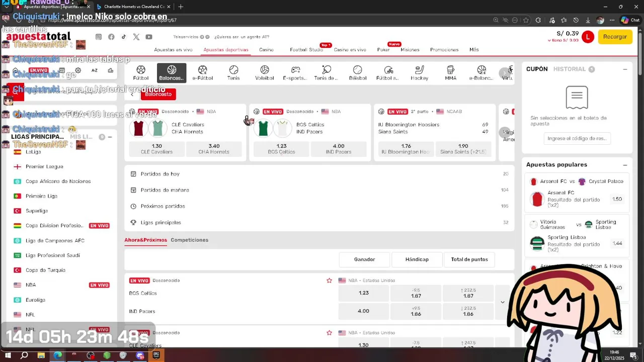The image size is (644, 362).
Task: Open the X (Twitter) icon in header
Action: 136,37
